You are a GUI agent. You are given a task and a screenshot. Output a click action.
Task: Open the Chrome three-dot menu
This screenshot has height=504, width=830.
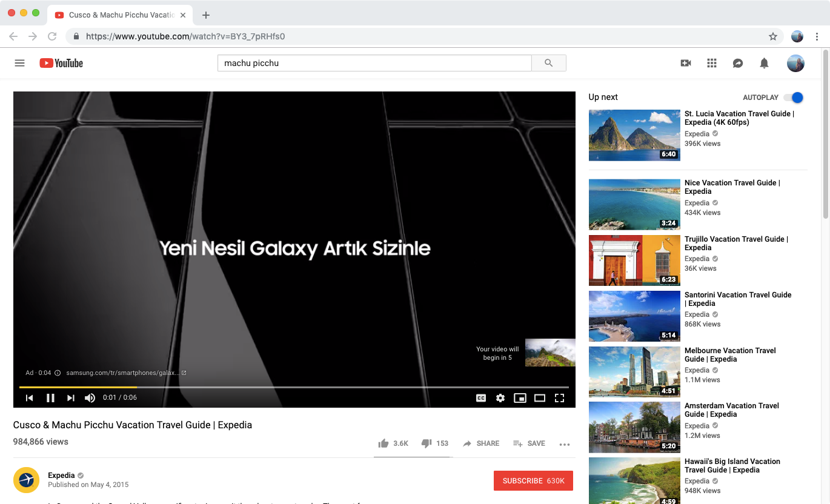coord(817,36)
